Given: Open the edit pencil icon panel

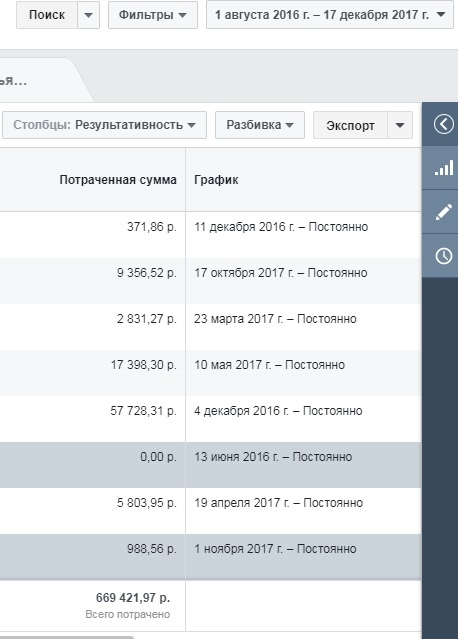Looking at the screenshot, I should (x=443, y=212).
